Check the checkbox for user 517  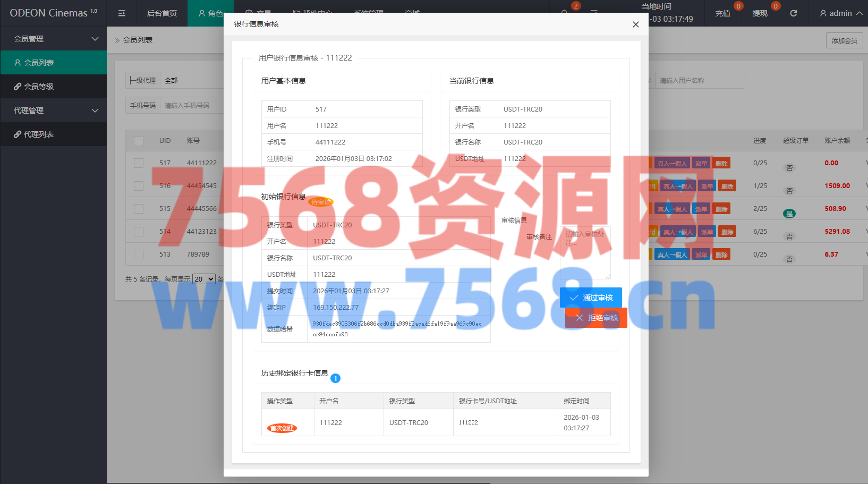click(139, 163)
